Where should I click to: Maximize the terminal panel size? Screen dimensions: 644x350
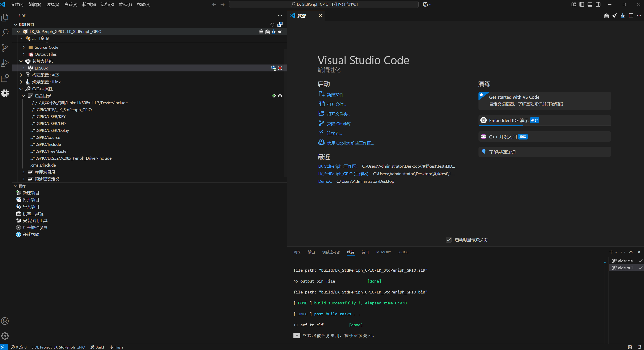pos(631,252)
